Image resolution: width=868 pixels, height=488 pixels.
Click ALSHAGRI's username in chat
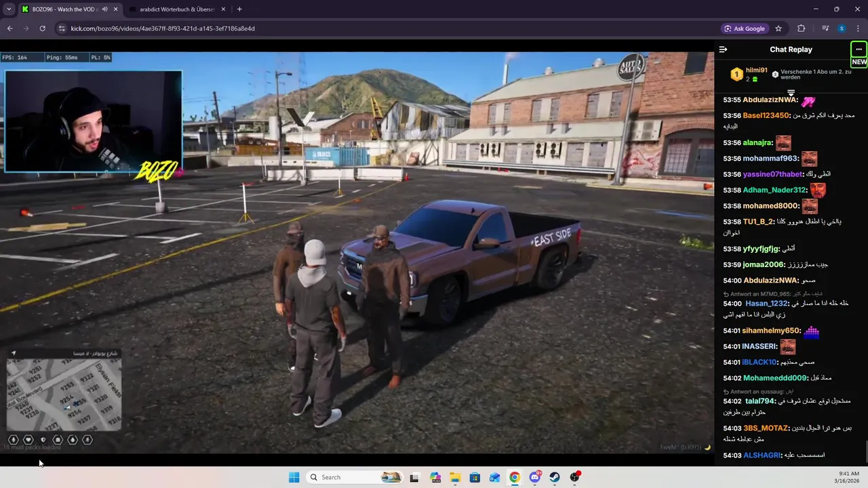click(x=762, y=455)
